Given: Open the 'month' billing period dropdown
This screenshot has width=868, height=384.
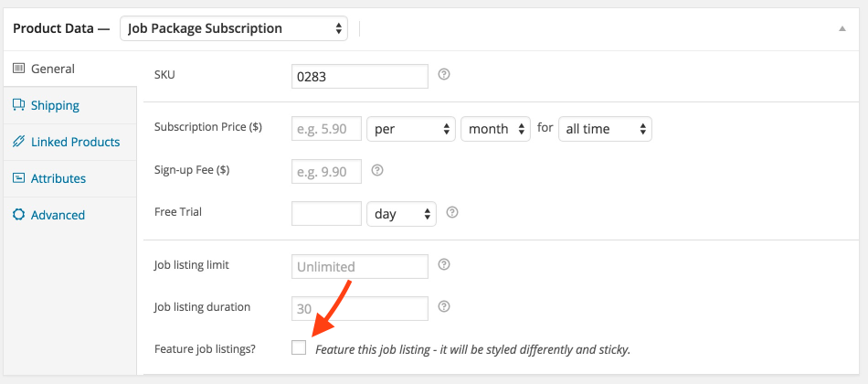Looking at the screenshot, I should (x=495, y=129).
